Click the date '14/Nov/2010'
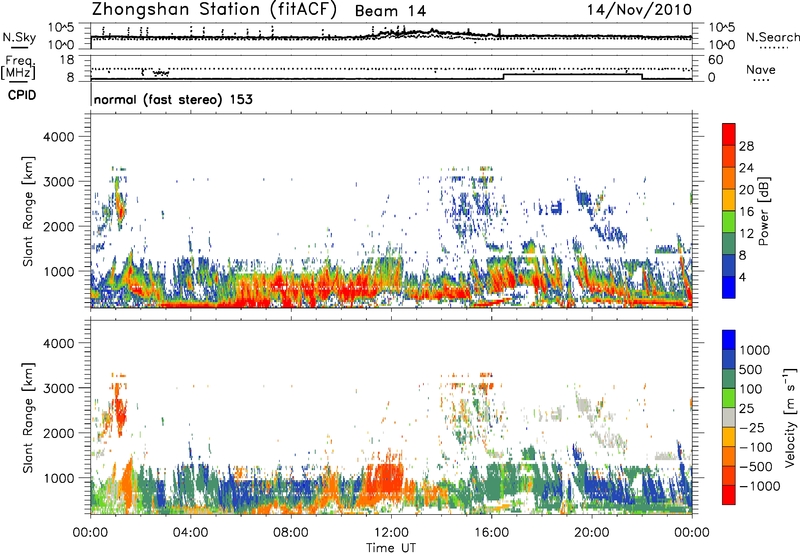This screenshot has width=800, height=554. [x=639, y=10]
